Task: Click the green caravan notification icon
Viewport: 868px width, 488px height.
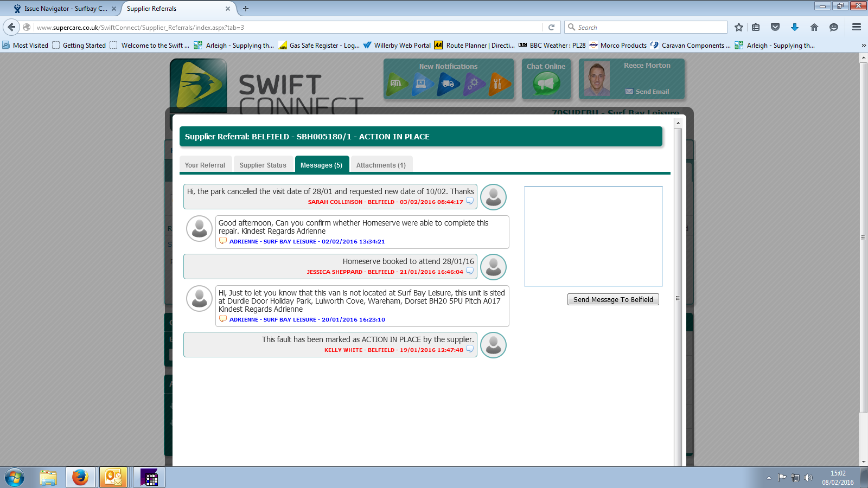Action: click(397, 84)
